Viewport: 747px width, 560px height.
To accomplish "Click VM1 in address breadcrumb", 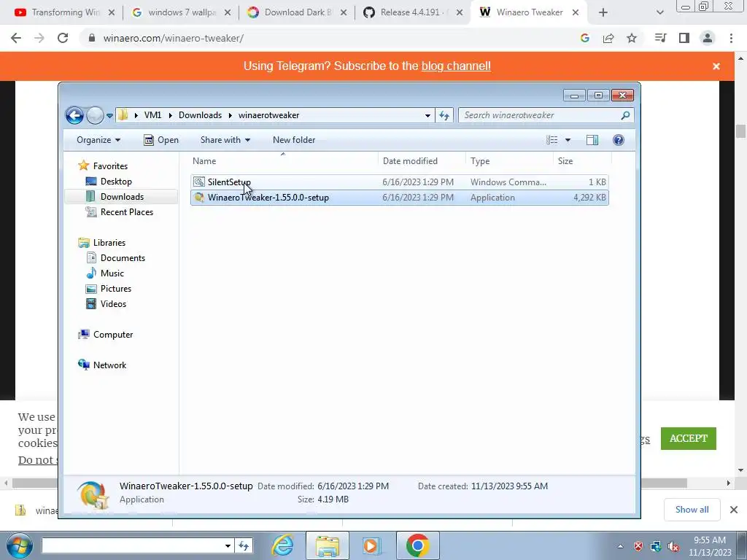I will click(152, 115).
